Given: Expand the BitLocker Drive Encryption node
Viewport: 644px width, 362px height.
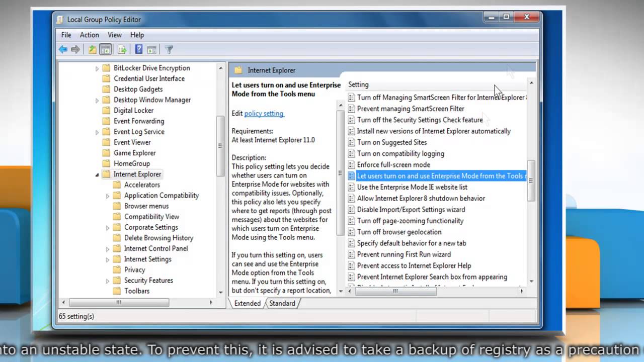Looking at the screenshot, I should (x=97, y=68).
